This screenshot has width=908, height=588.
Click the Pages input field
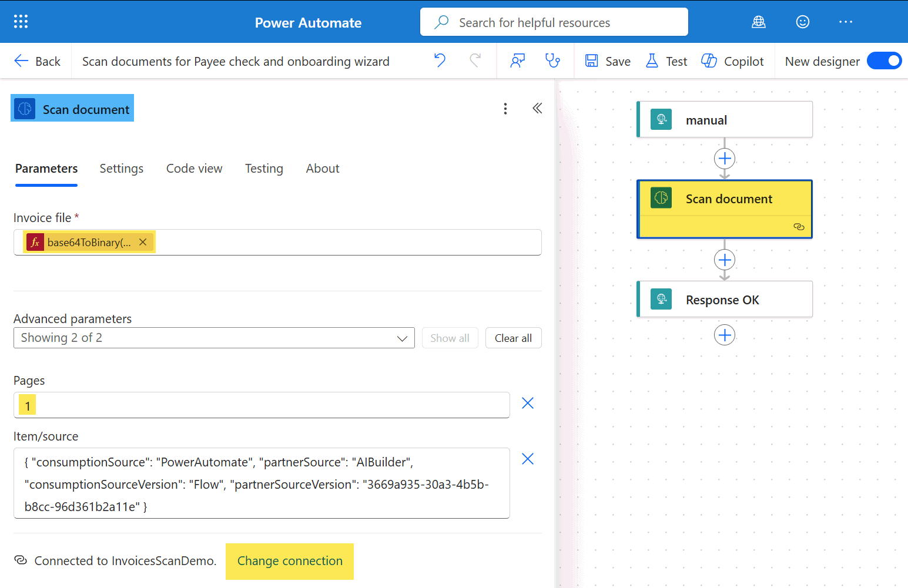[262, 405]
